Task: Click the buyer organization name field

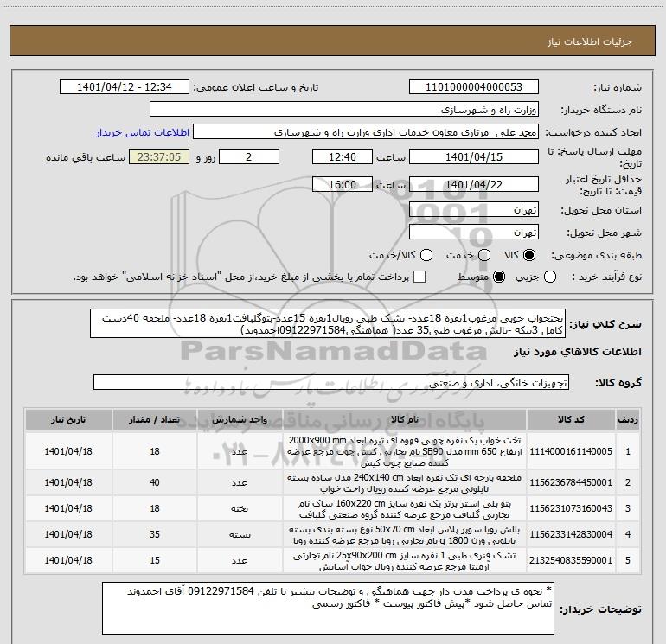Action: click(344, 110)
